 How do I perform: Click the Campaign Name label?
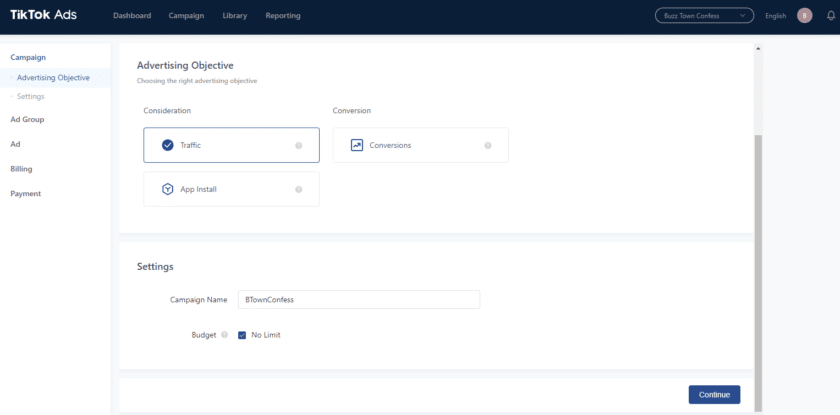click(199, 300)
